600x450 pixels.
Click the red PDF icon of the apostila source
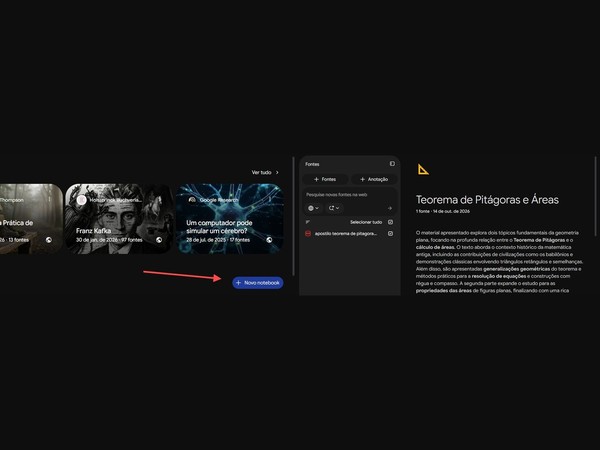pyautogui.click(x=308, y=233)
